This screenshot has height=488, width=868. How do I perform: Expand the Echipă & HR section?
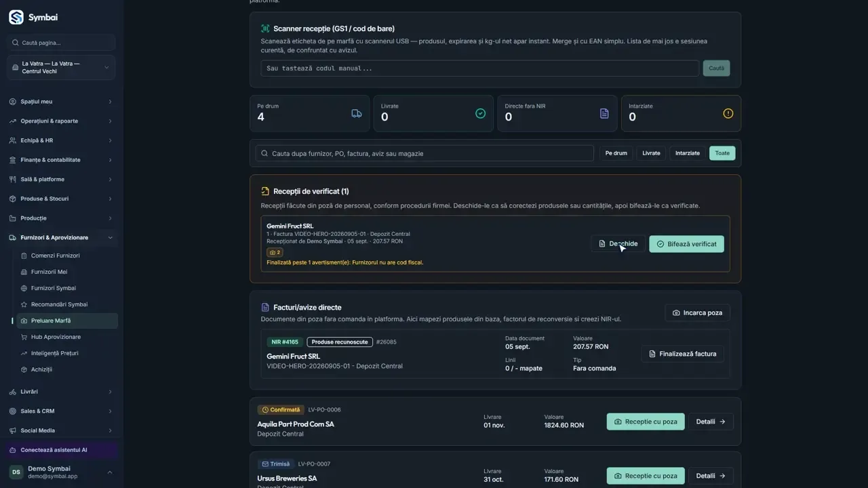point(61,140)
